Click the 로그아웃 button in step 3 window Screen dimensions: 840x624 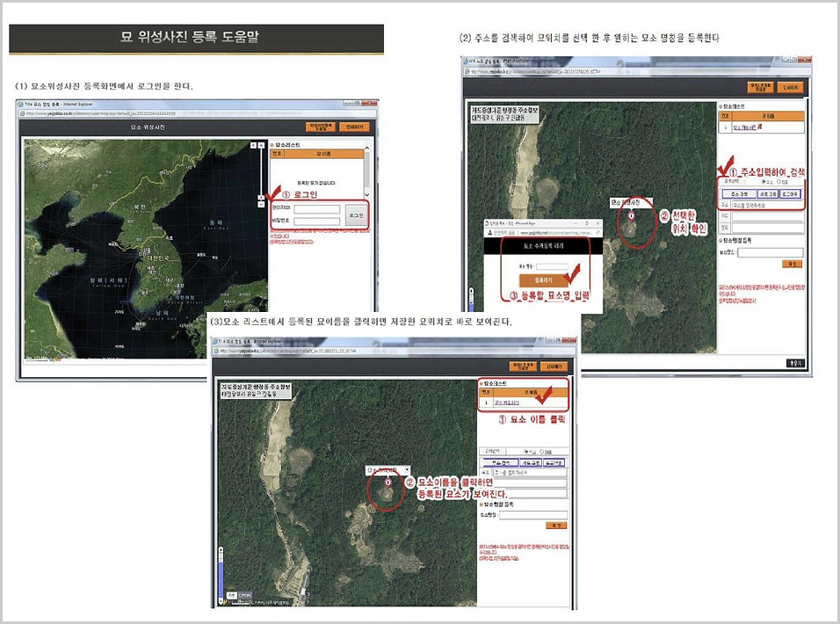(554, 463)
